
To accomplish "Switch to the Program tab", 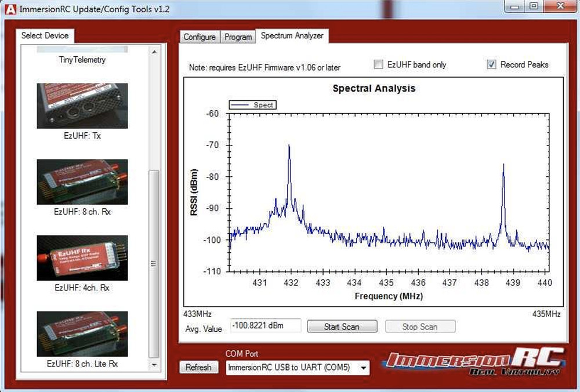I will point(238,37).
